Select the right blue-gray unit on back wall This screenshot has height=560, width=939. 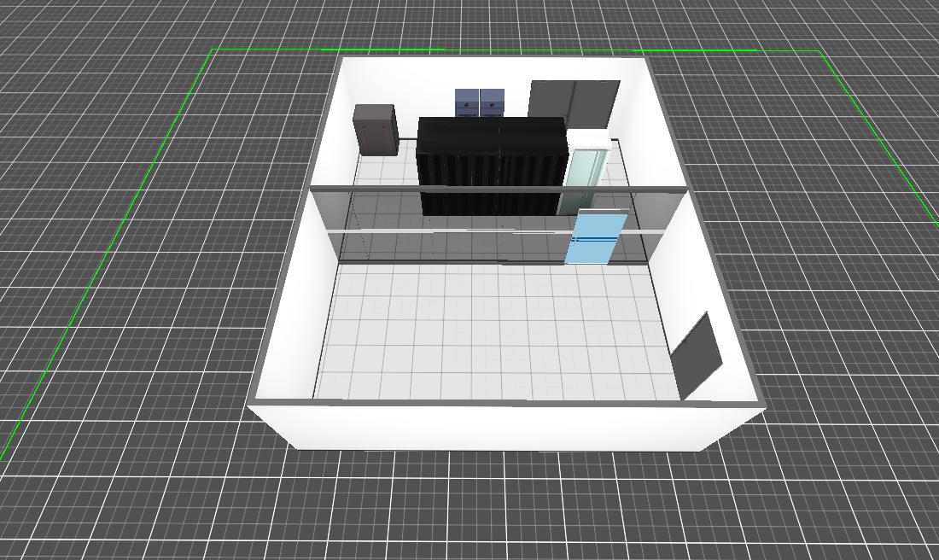click(493, 102)
